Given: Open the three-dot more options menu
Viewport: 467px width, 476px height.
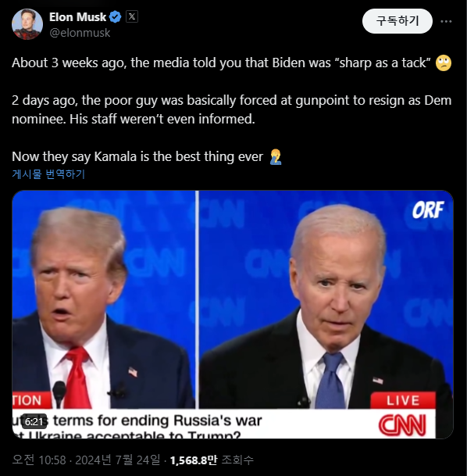Looking at the screenshot, I should tap(446, 21).
